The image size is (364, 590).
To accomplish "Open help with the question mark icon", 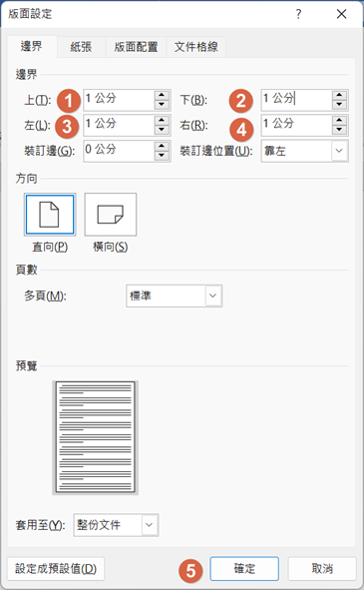I will tap(298, 14).
